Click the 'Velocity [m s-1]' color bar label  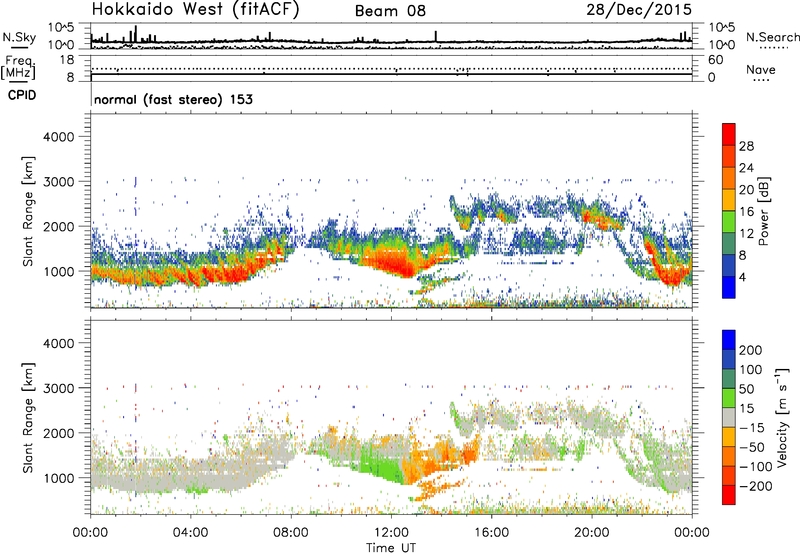pyautogui.click(x=781, y=417)
